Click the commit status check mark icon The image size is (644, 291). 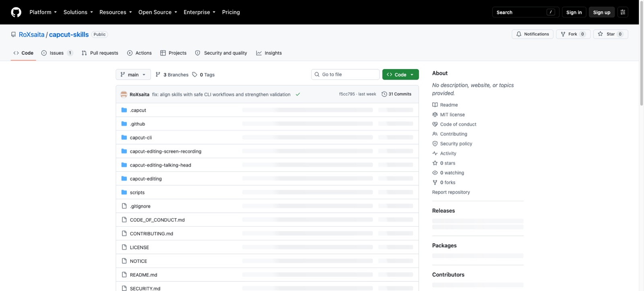pos(298,94)
